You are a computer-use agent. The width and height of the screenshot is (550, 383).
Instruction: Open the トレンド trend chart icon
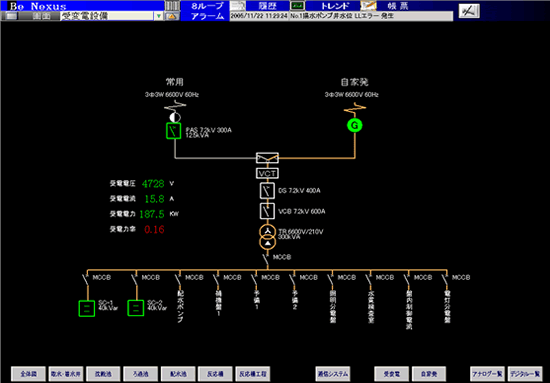point(297,6)
